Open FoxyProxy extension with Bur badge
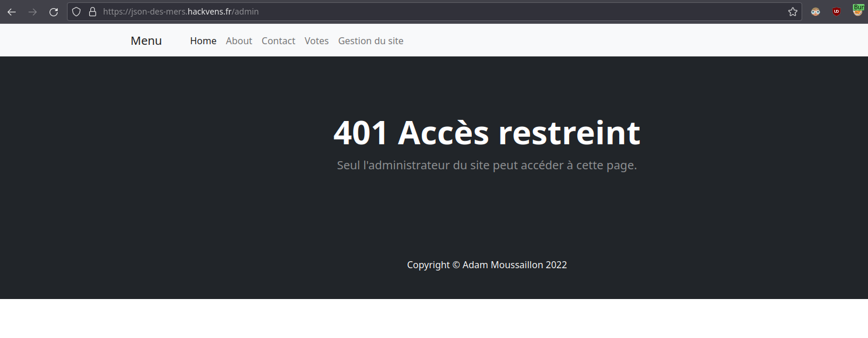Image resolution: width=868 pixels, height=338 pixels. click(x=858, y=11)
